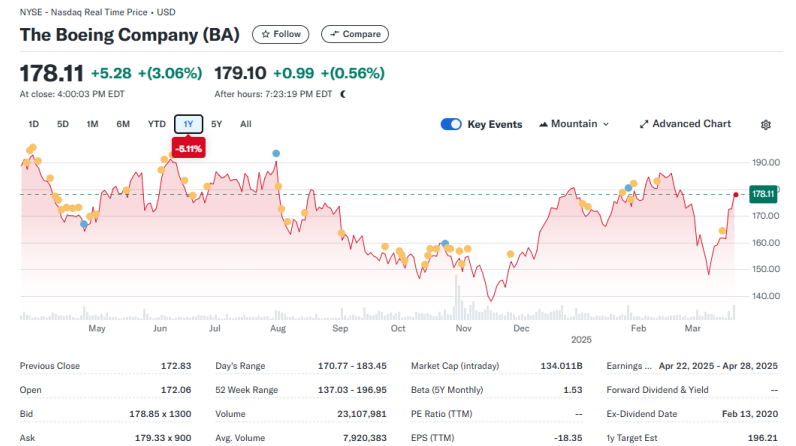The width and height of the screenshot is (796, 446).
Task: Click the Open value 172.06
Action: [x=176, y=390]
